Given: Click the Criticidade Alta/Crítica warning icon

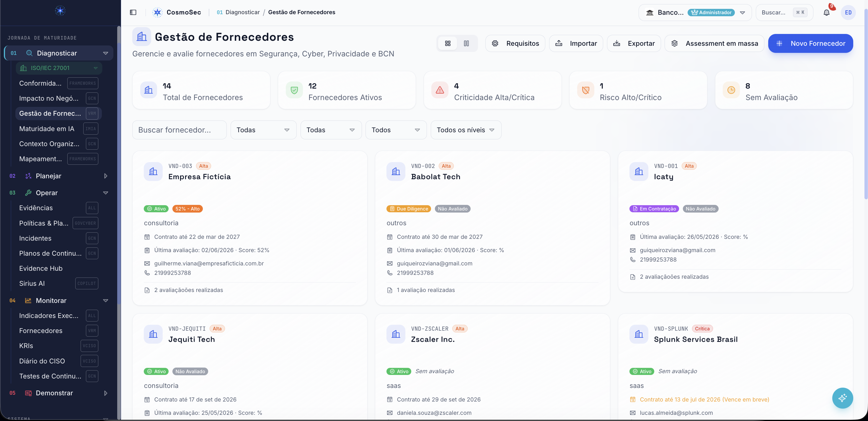Looking at the screenshot, I should tap(440, 90).
